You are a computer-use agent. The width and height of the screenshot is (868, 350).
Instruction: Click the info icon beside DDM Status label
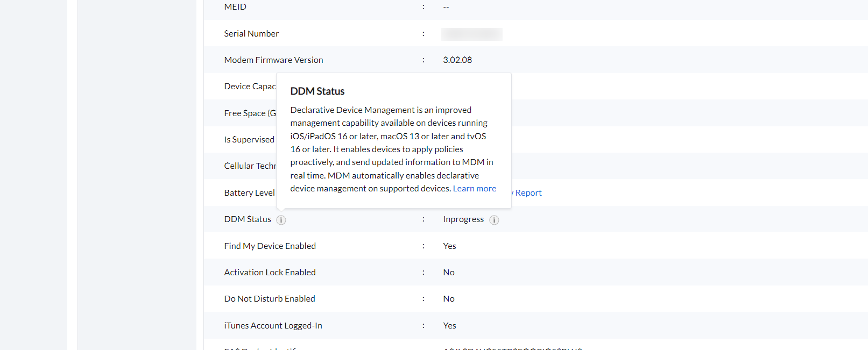tap(281, 220)
